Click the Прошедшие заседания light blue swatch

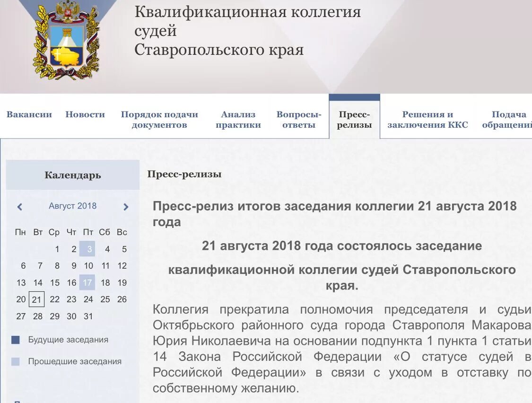point(15,361)
